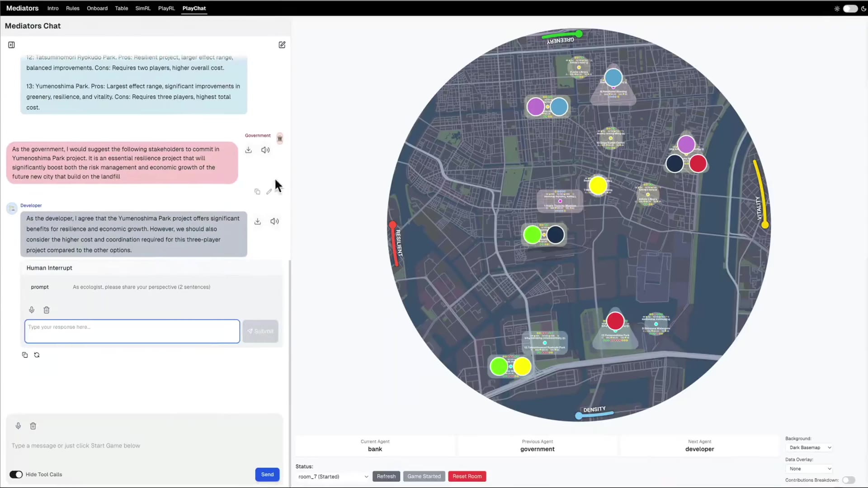Select the PlayChat tab

(x=194, y=8)
